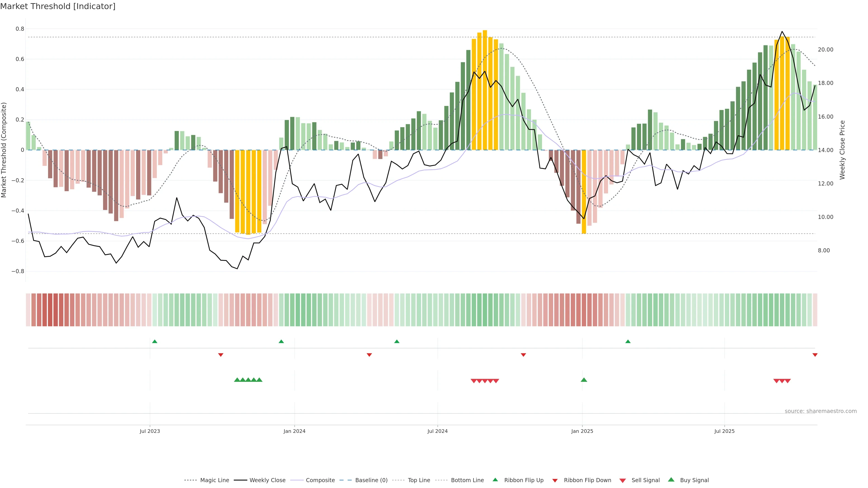This screenshot has width=868, height=488.
Task: Click first green ribbon flip up marker after Jul 2023
Action: [x=155, y=342]
